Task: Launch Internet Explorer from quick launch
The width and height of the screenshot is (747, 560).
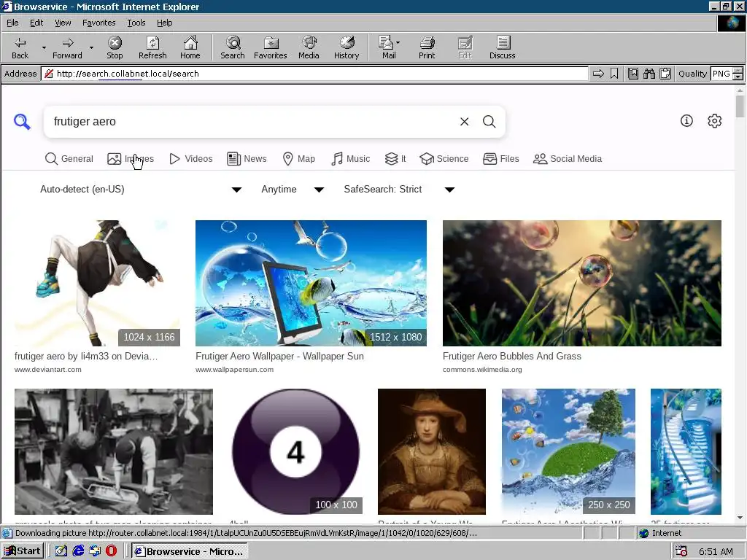Action: click(x=78, y=551)
